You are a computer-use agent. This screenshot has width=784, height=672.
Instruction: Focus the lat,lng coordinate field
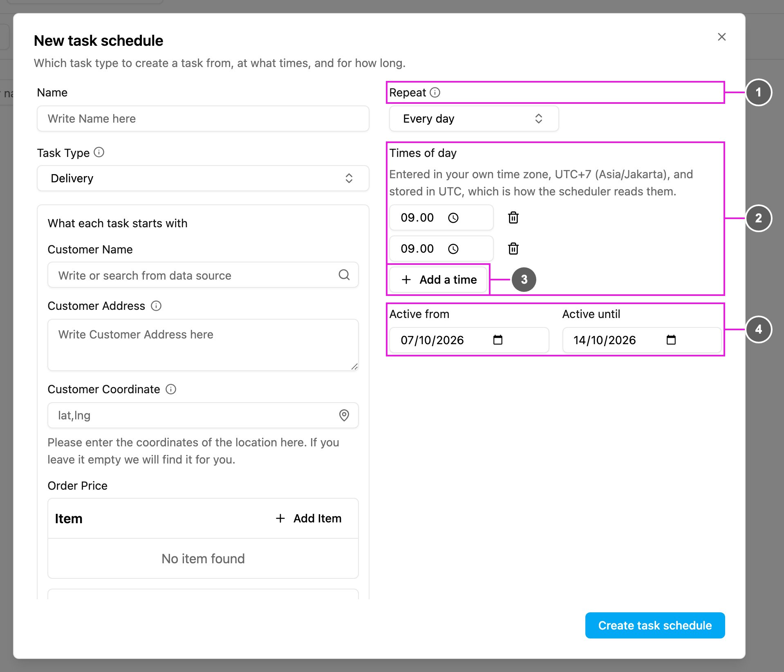tap(203, 415)
